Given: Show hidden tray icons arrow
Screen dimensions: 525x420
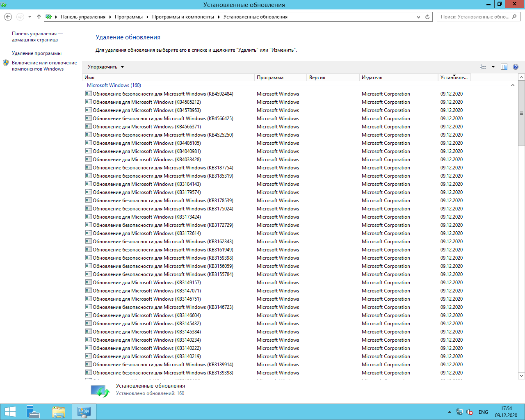Looking at the screenshot, I should coord(450,412).
